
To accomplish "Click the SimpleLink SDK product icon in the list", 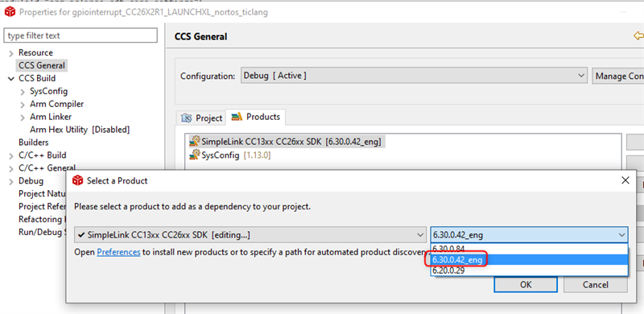I will [x=194, y=142].
